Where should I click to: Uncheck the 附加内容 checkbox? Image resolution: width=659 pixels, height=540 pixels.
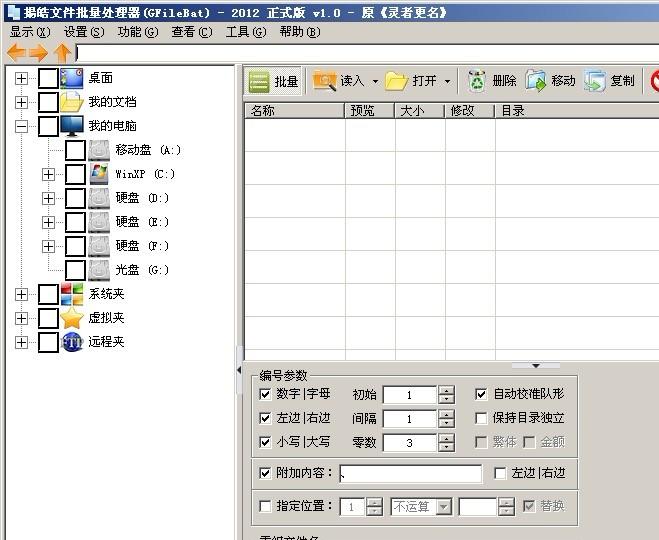(x=265, y=473)
